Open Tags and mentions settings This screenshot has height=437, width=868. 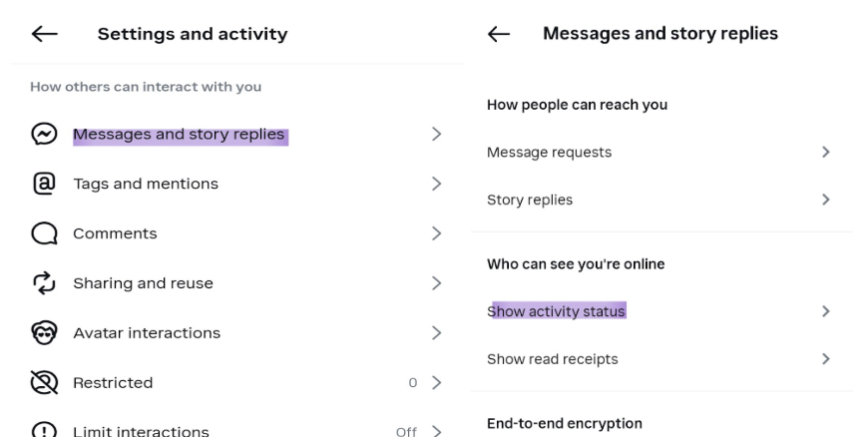[x=146, y=184]
